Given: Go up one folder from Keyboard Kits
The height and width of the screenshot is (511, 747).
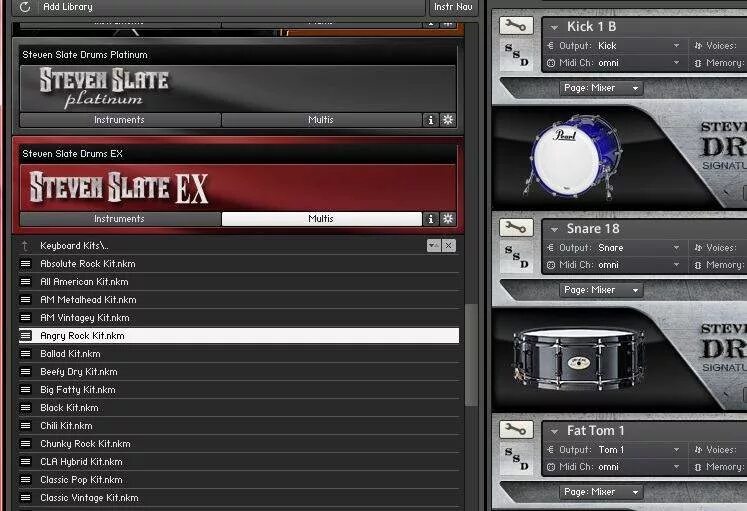Looking at the screenshot, I should [x=25, y=246].
